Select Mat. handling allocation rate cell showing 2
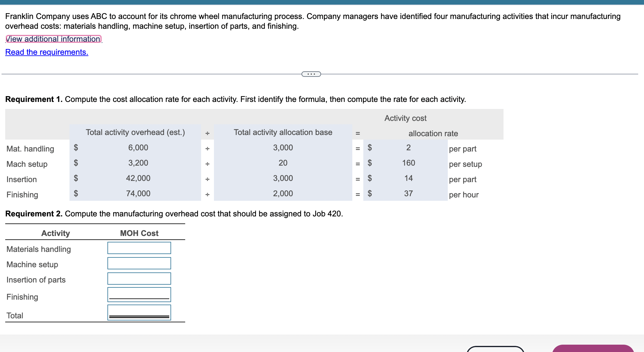 (x=408, y=148)
